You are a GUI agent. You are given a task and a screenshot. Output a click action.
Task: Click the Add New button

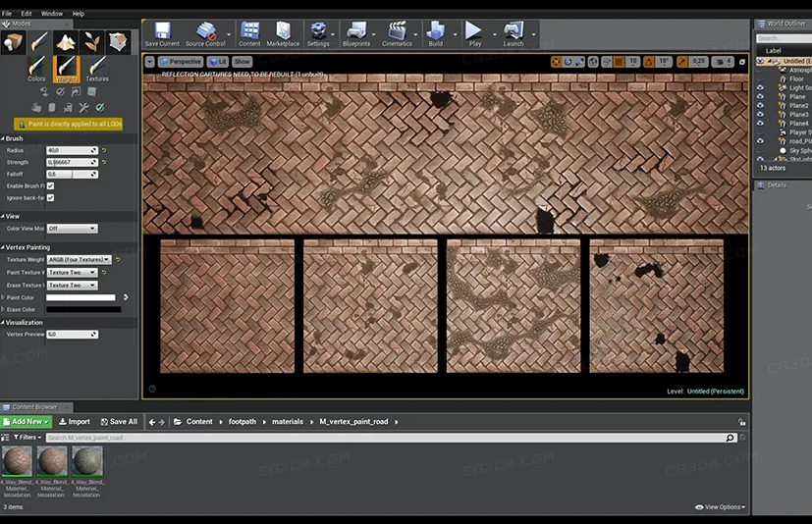(27, 422)
